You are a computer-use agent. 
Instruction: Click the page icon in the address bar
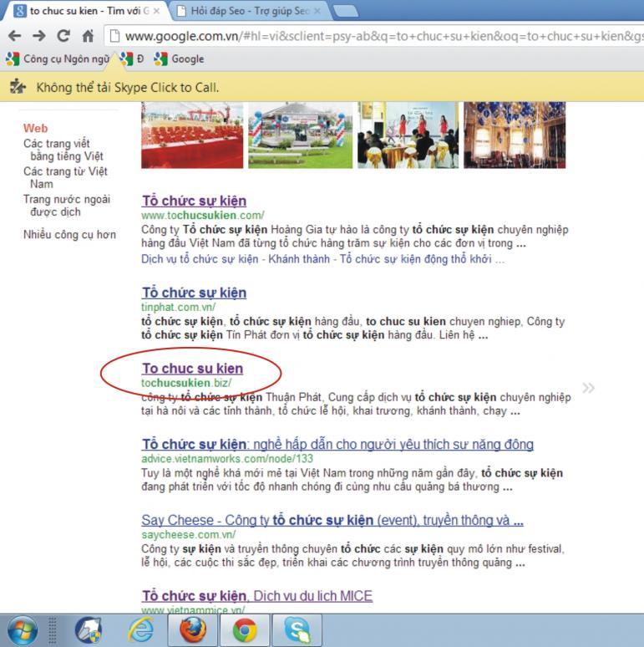click(115, 36)
